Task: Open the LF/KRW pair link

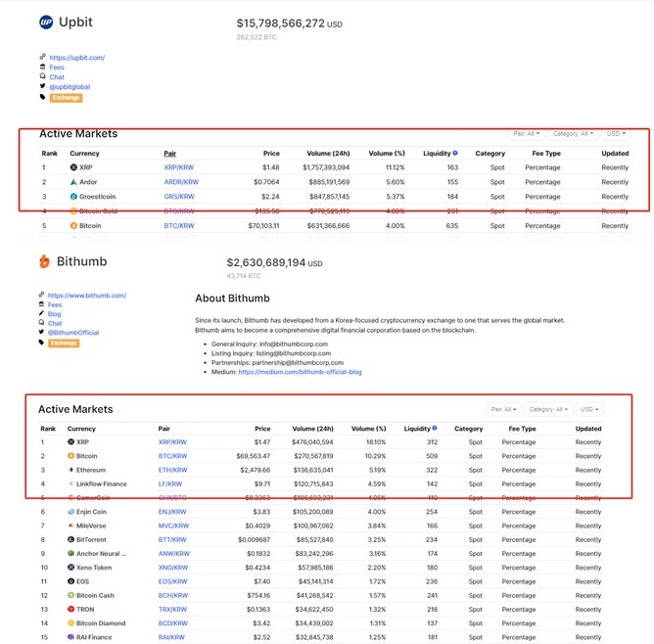Action: 170,483
